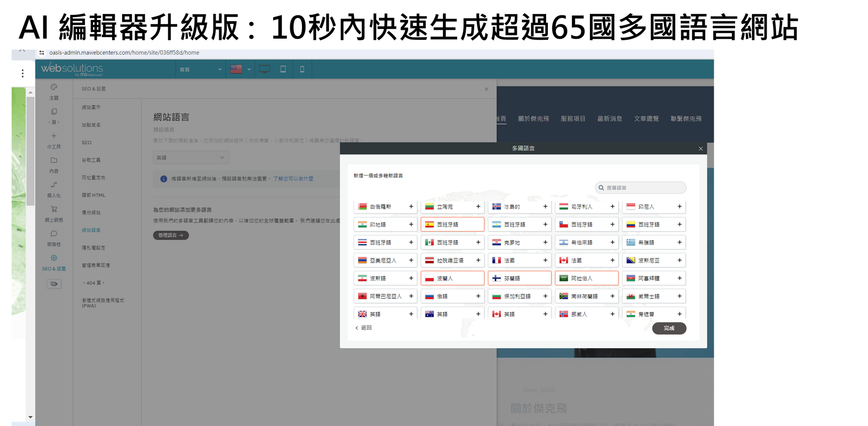
Task: Click the scrollbar down arrow
Action: (x=30, y=417)
